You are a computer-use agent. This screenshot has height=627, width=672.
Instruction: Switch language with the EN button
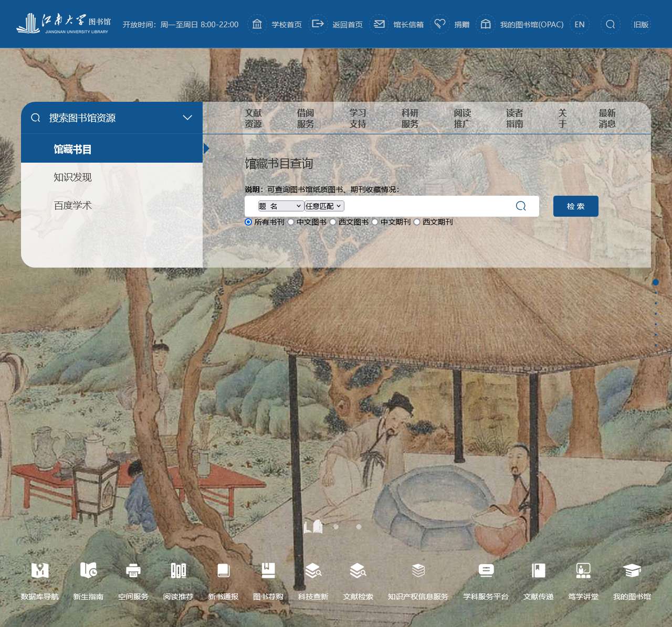pyautogui.click(x=580, y=24)
